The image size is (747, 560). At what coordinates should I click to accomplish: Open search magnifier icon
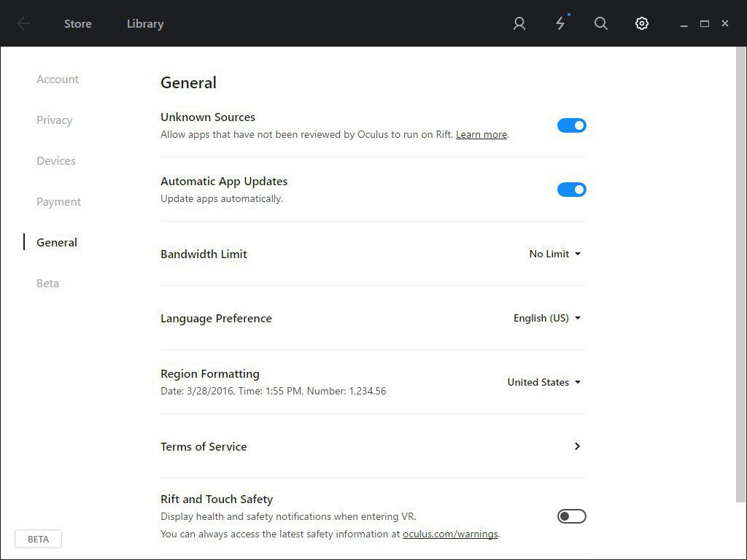601,23
